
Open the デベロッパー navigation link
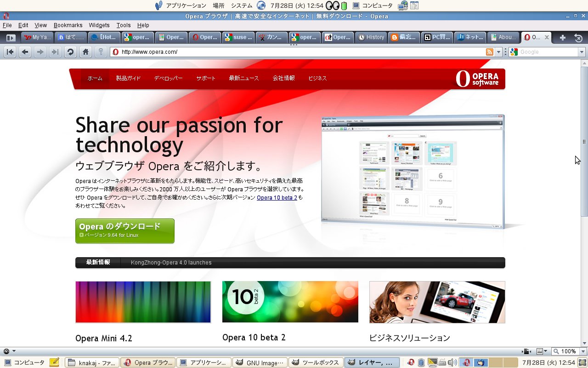click(168, 78)
